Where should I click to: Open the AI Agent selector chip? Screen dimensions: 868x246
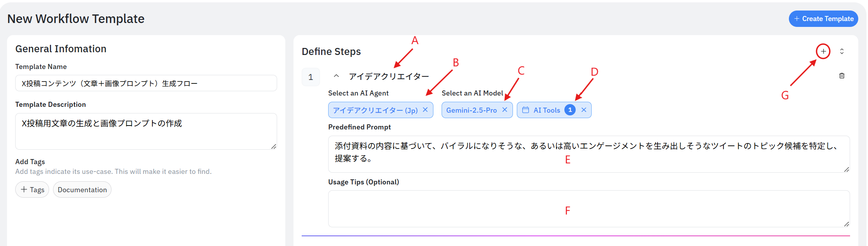[375, 110]
